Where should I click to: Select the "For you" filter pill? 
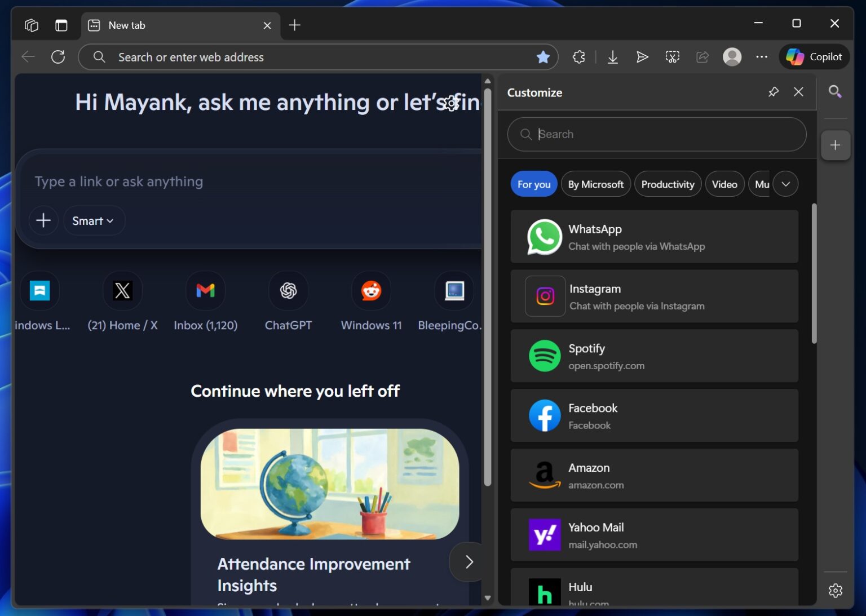pyautogui.click(x=533, y=184)
